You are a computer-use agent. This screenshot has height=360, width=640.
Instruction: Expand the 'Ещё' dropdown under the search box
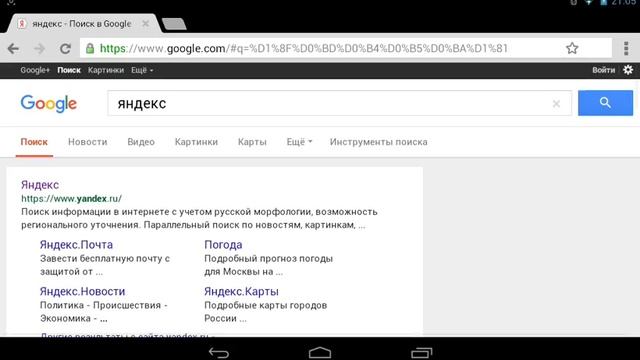pyautogui.click(x=299, y=142)
